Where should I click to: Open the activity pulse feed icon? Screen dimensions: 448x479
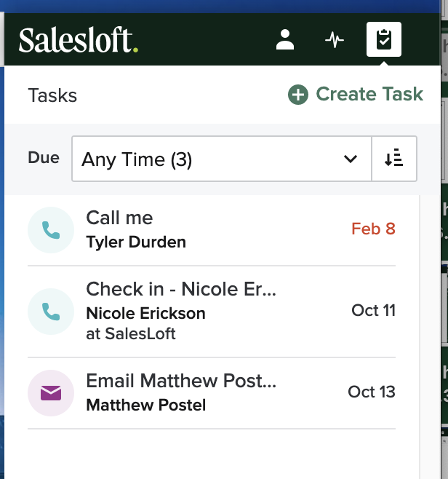(x=335, y=40)
